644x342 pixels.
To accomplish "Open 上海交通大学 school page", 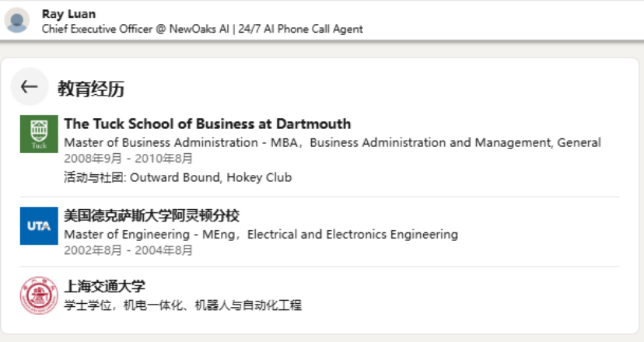I will pyautogui.click(x=105, y=286).
